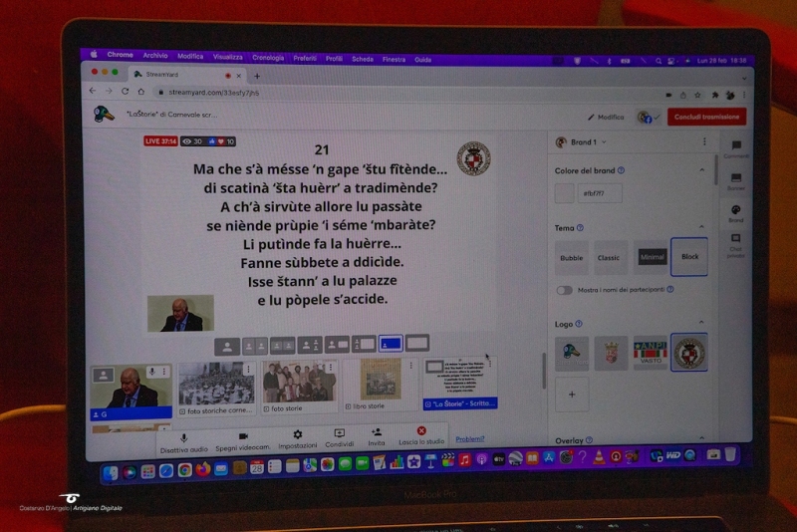Select the highlighted blue layout icon
797x532 pixels.
click(391, 344)
